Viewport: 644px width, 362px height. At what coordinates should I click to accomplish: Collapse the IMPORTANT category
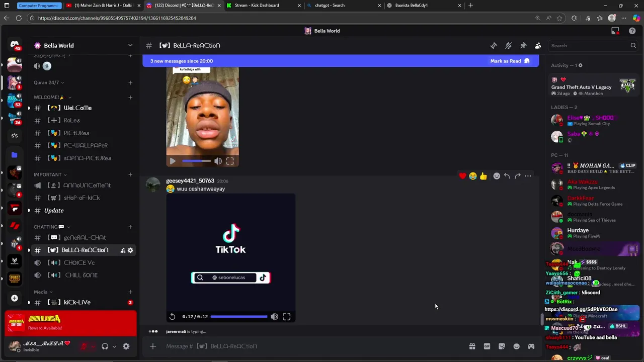click(50, 175)
